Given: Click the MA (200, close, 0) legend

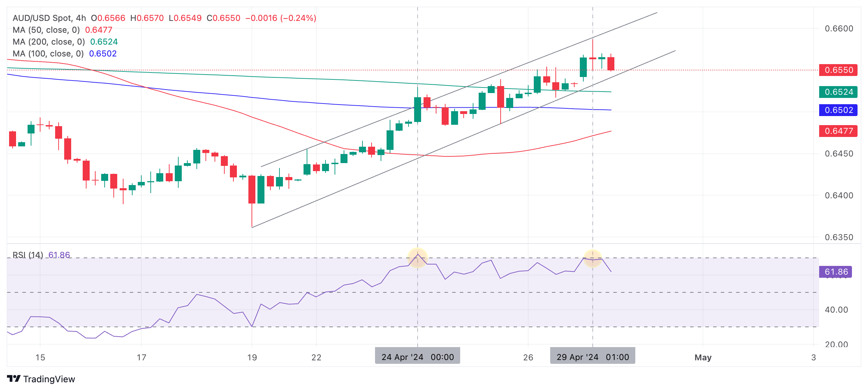Looking at the screenshot, I should [x=49, y=42].
